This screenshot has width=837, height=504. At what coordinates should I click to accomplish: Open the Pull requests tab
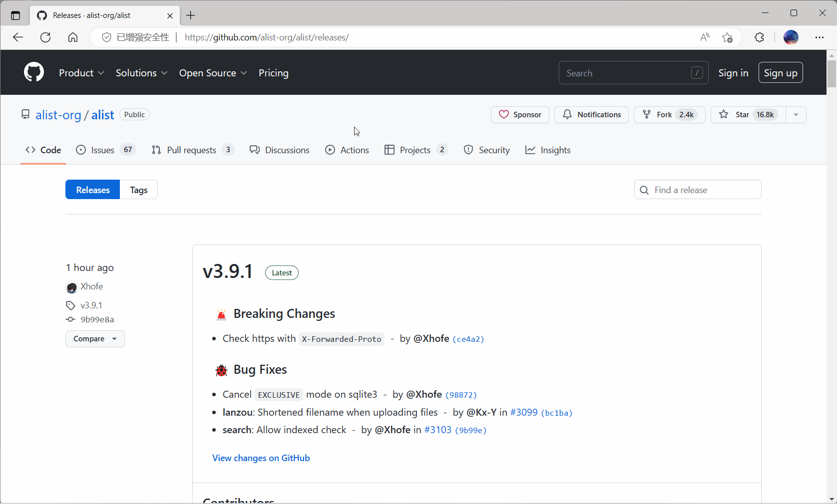click(x=193, y=150)
